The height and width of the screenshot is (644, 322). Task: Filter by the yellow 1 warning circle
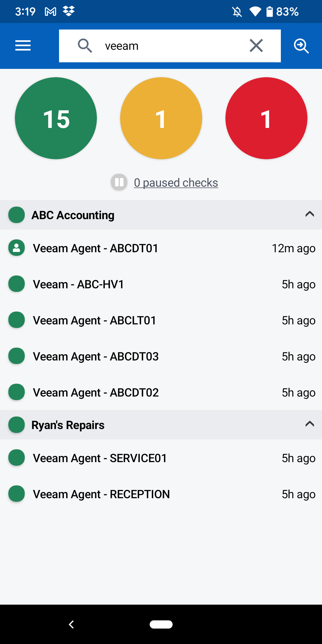click(x=161, y=118)
